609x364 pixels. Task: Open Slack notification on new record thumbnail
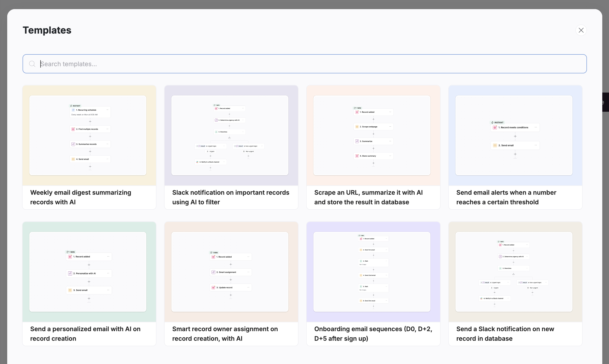(x=514, y=272)
